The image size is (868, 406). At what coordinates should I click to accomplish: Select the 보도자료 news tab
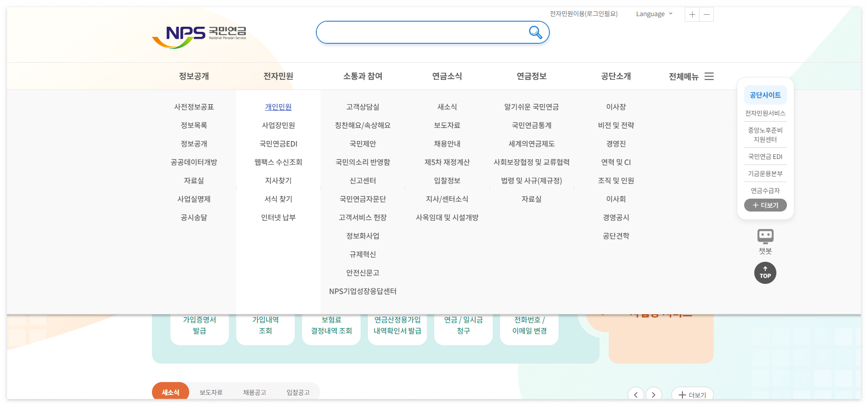[211, 392]
